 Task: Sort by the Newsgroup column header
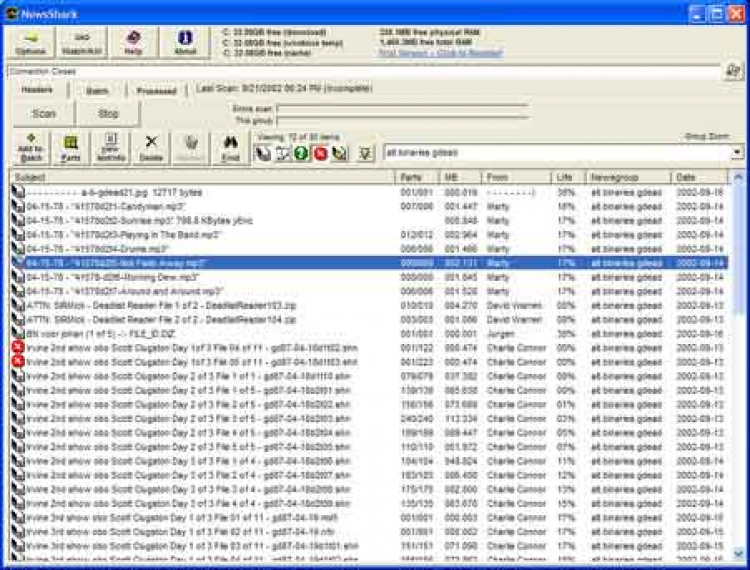pos(628,177)
